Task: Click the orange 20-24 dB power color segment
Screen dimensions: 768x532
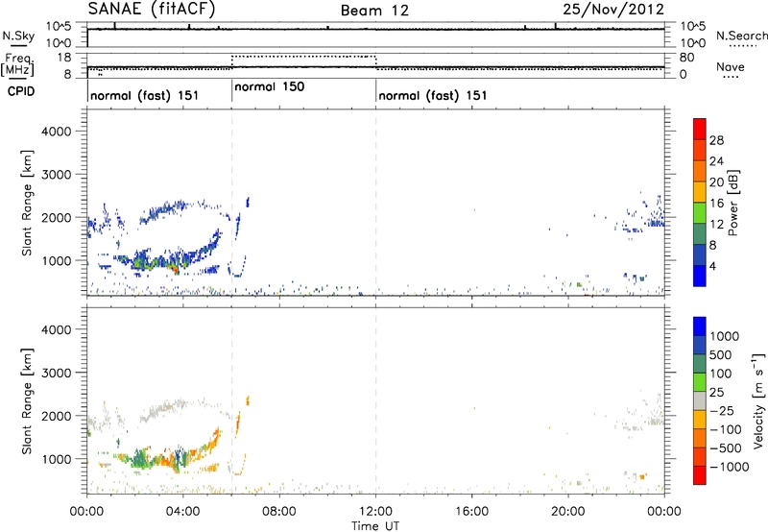Action: (x=700, y=171)
